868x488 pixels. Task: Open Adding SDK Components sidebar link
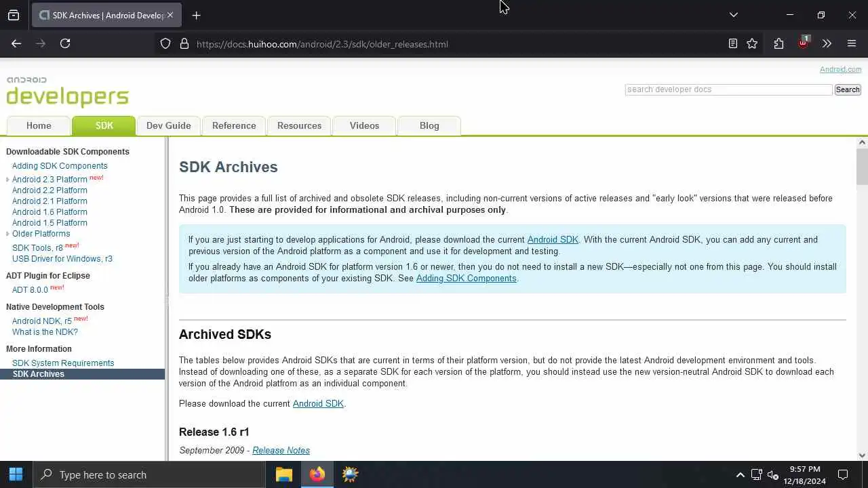[60, 166]
